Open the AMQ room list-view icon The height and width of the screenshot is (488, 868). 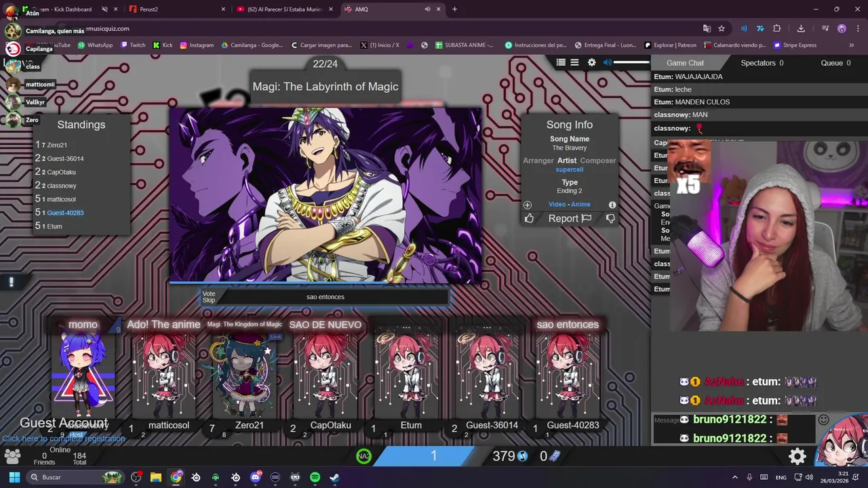point(561,62)
